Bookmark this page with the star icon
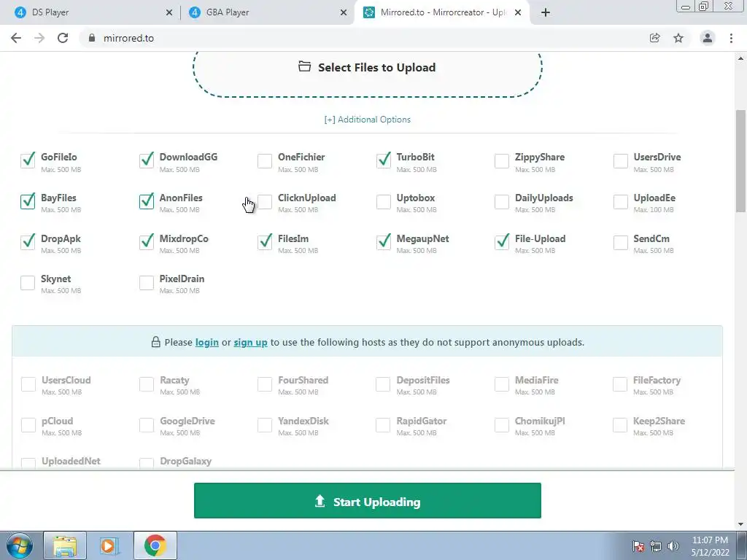Screen dimensions: 747x560 (678, 38)
